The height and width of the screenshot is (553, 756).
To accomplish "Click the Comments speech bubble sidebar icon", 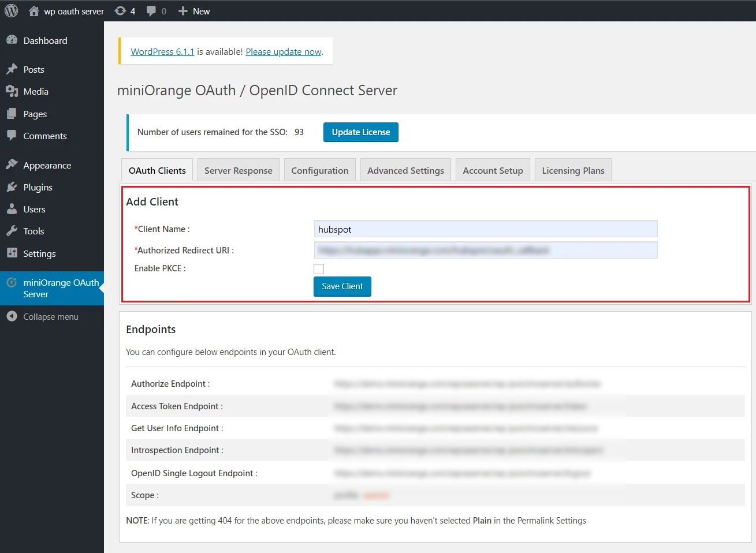I will click(x=12, y=136).
